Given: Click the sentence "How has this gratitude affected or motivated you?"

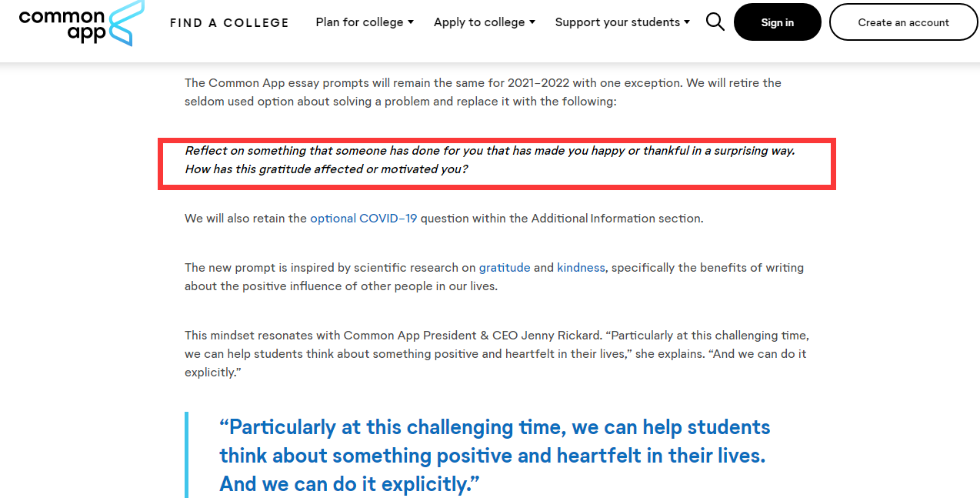Looking at the screenshot, I should (326, 169).
